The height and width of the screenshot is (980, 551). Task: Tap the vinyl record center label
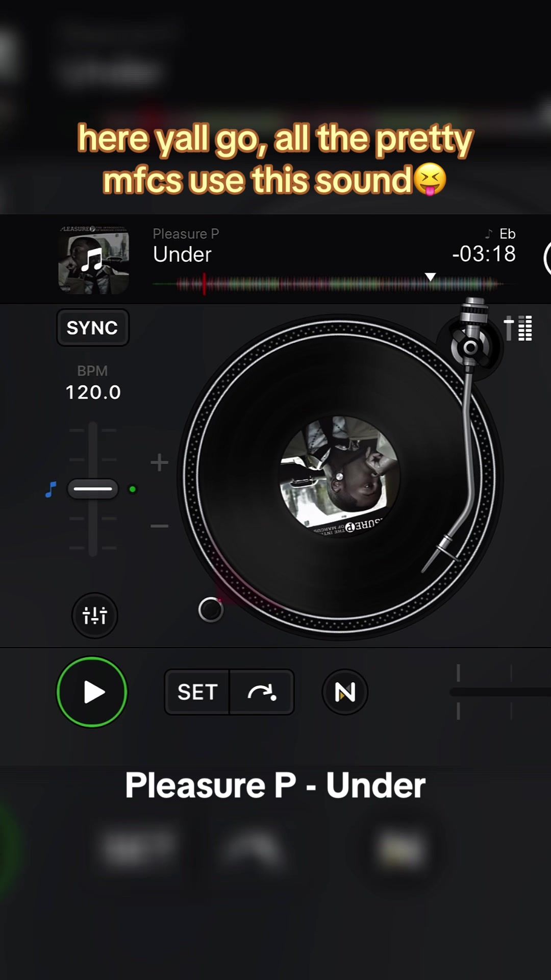340,476
